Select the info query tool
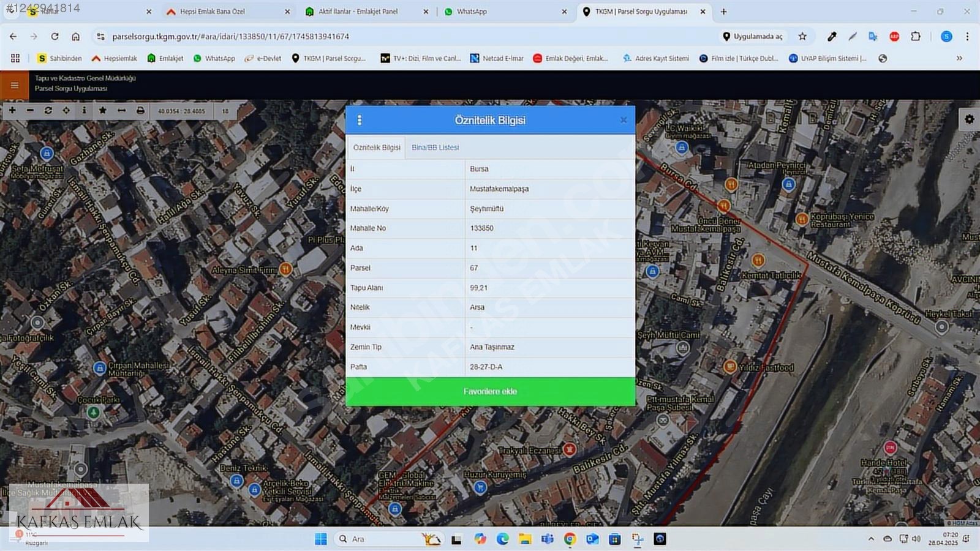 tap(84, 110)
